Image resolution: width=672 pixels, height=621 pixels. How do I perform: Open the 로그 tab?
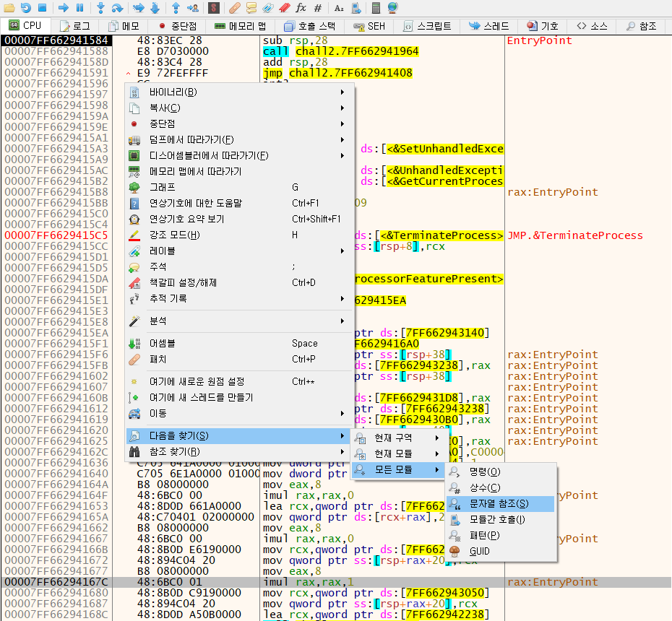coord(75,26)
